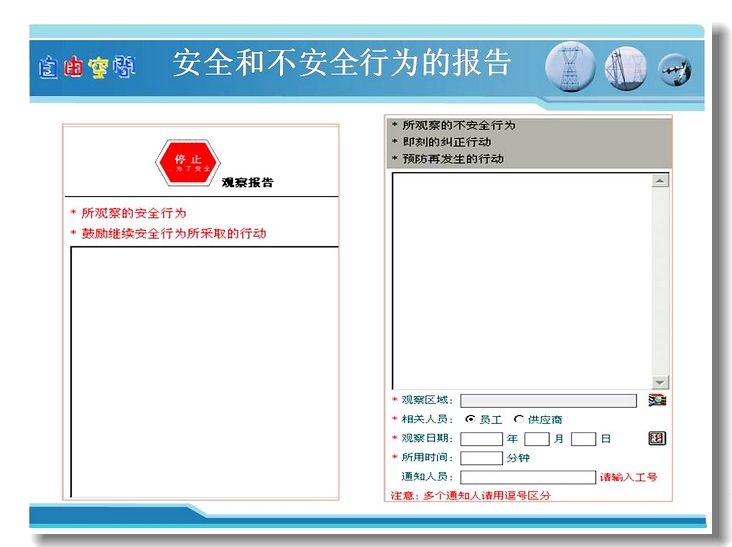The image size is (732, 547).
Task: Click the 鼓励继续安全行为所采取的行动 text
Action: point(174,233)
